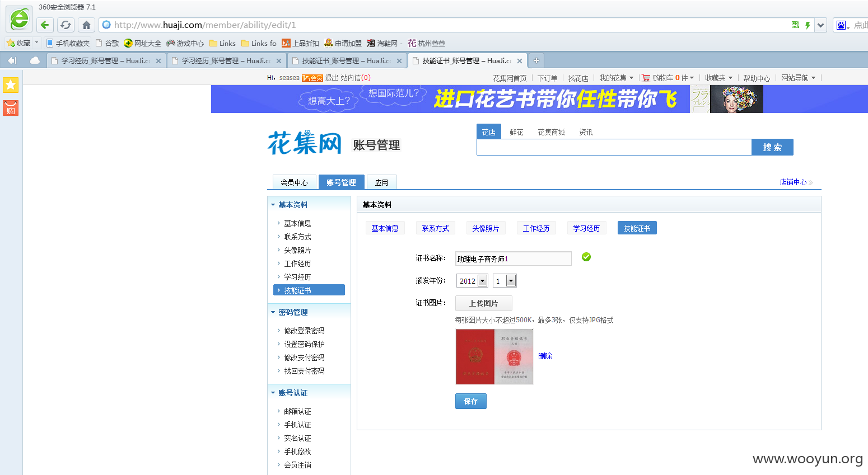The image size is (868, 475).
Task: Click the browser back arrow button
Action: pyautogui.click(x=45, y=25)
